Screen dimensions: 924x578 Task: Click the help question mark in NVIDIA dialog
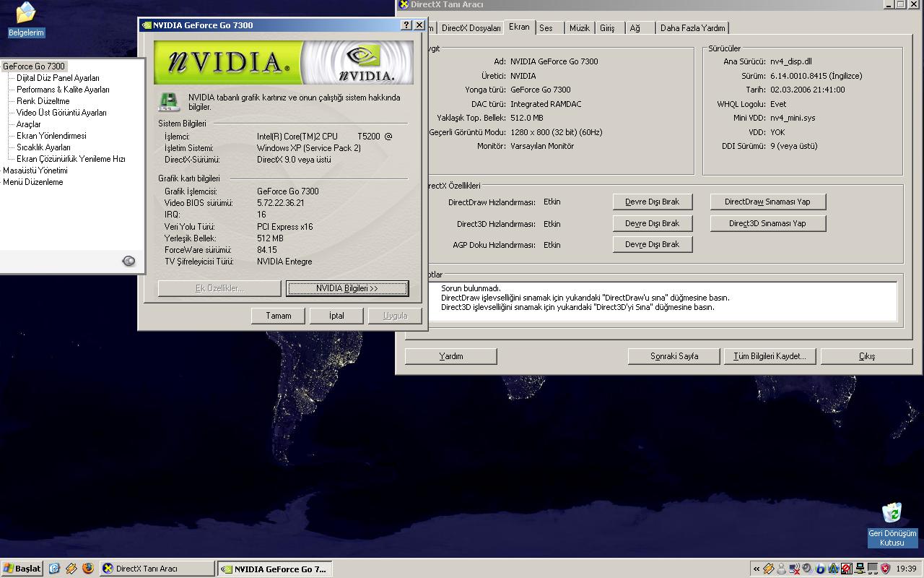click(406, 25)
